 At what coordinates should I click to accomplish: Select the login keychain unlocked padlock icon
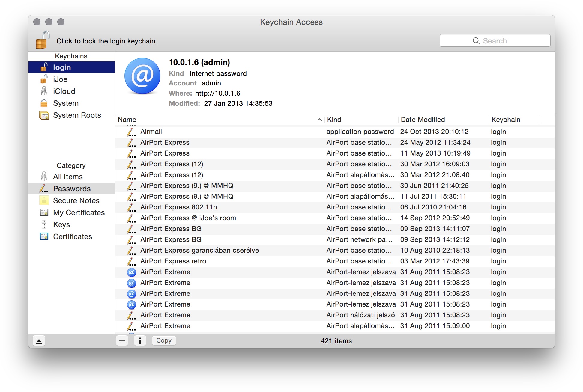click(44, 67)
